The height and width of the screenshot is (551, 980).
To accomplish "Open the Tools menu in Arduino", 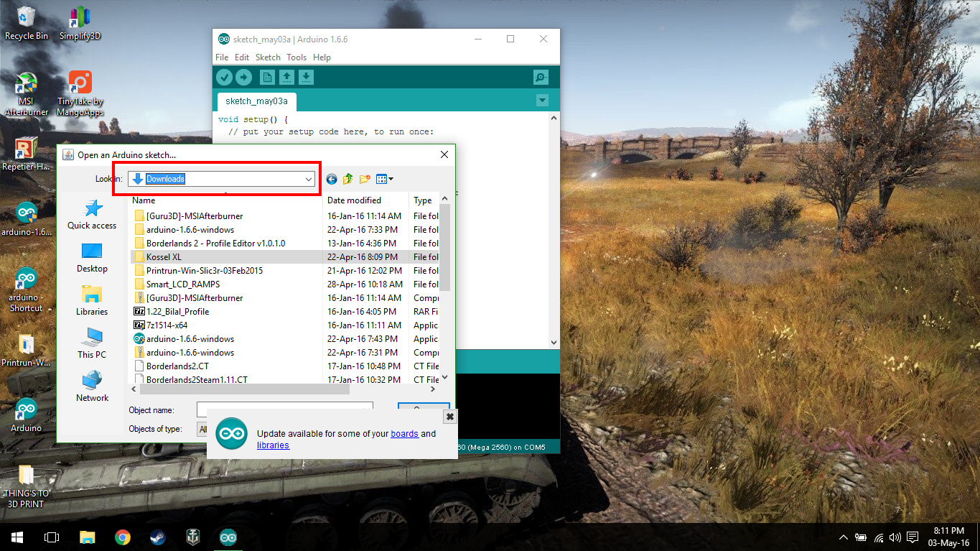I will [297, 57].
